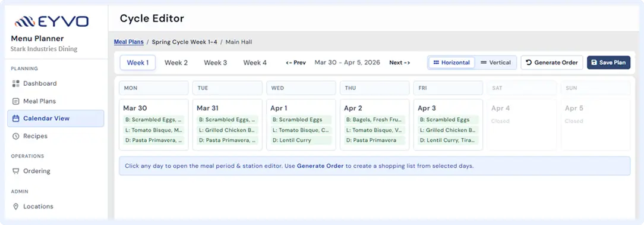Open the Week 3 tab
The image size is (644, 225).
tap(215, 62)
